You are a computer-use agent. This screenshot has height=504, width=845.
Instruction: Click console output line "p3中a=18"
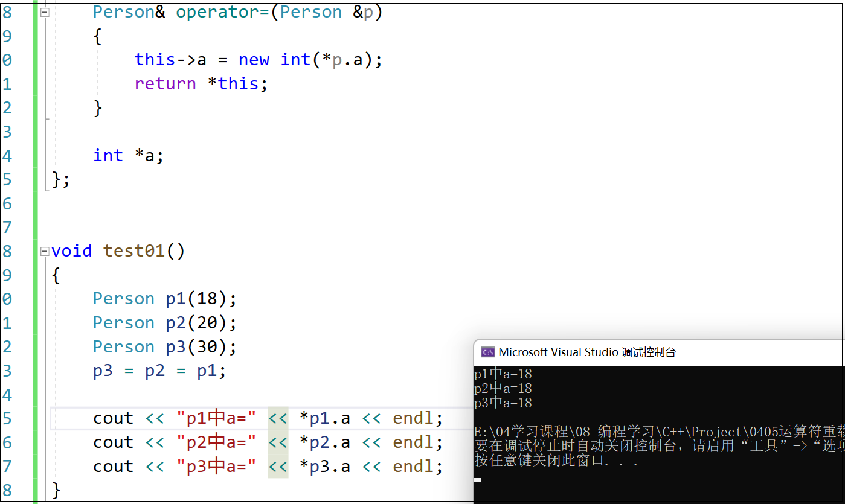pos(503,403)
